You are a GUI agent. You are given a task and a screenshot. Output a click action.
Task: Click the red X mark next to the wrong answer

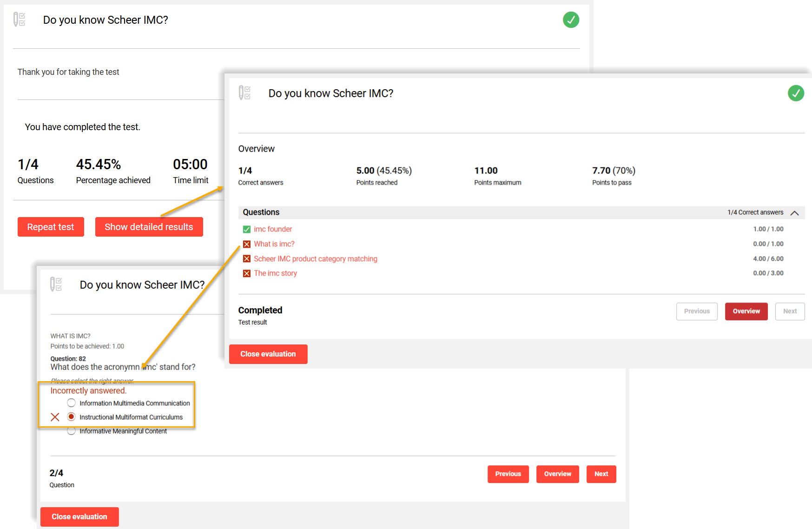point(55,417)
